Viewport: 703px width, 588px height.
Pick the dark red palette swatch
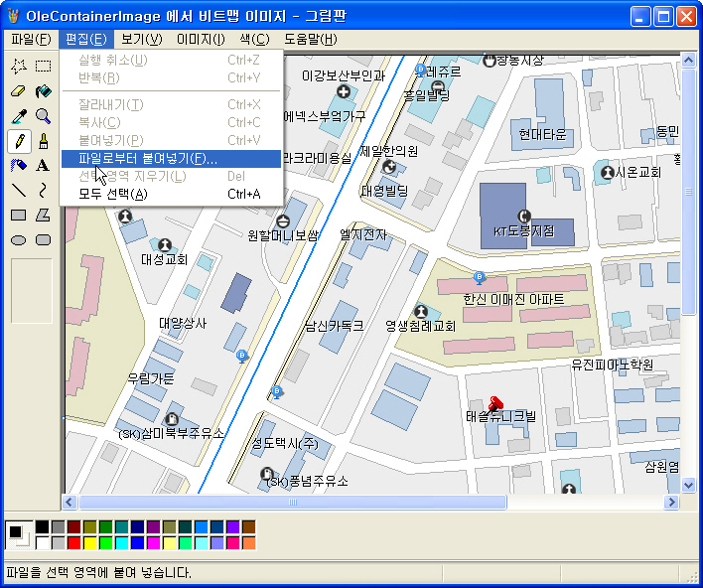(74, 527)
